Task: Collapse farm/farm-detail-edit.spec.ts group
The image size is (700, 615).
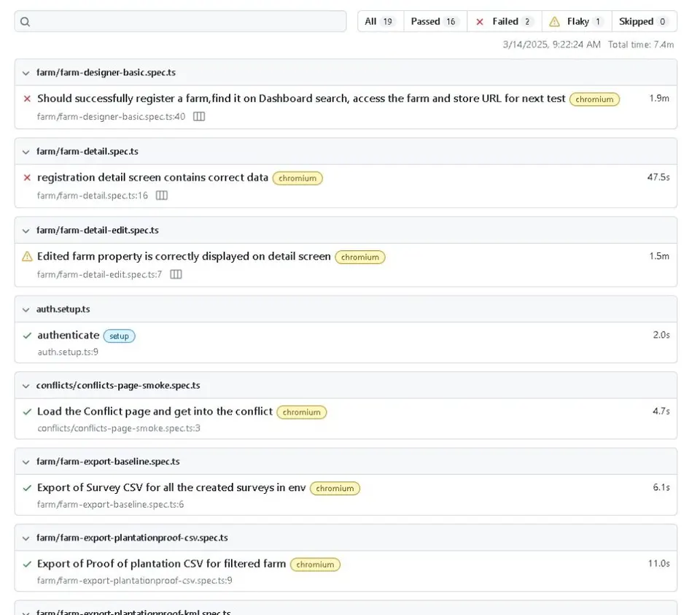Action: pos(26,231)
